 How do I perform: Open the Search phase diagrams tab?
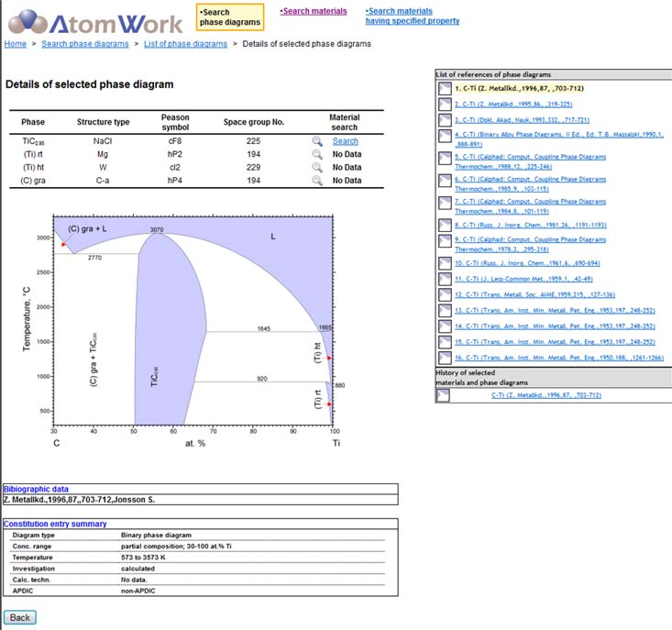click(229, 17)
